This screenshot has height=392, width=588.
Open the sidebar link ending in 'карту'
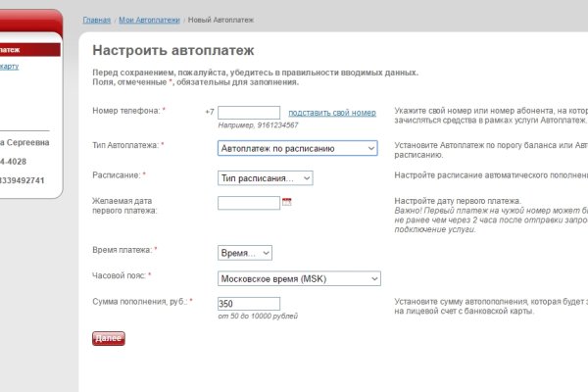coord(10,67)
